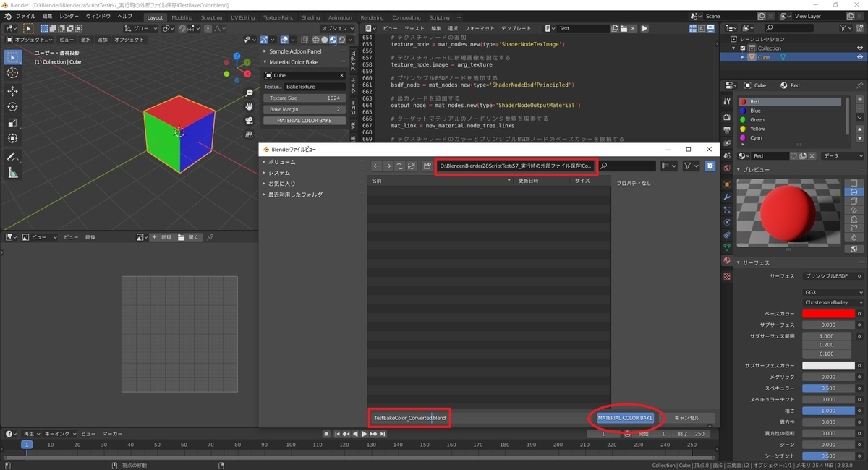
Task: Toggle X-ray mode in viewport header
Action: click(x=306, y=40)
